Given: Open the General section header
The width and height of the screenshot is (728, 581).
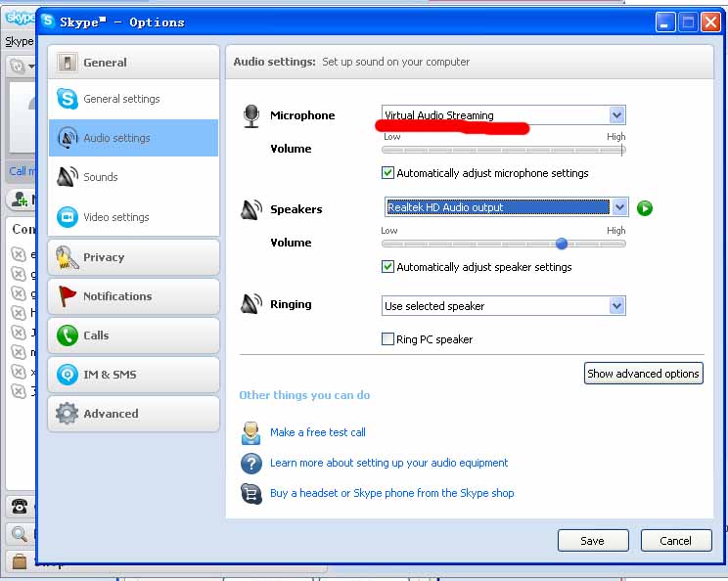Looking at the screenshot, I should tap(133, 63).
